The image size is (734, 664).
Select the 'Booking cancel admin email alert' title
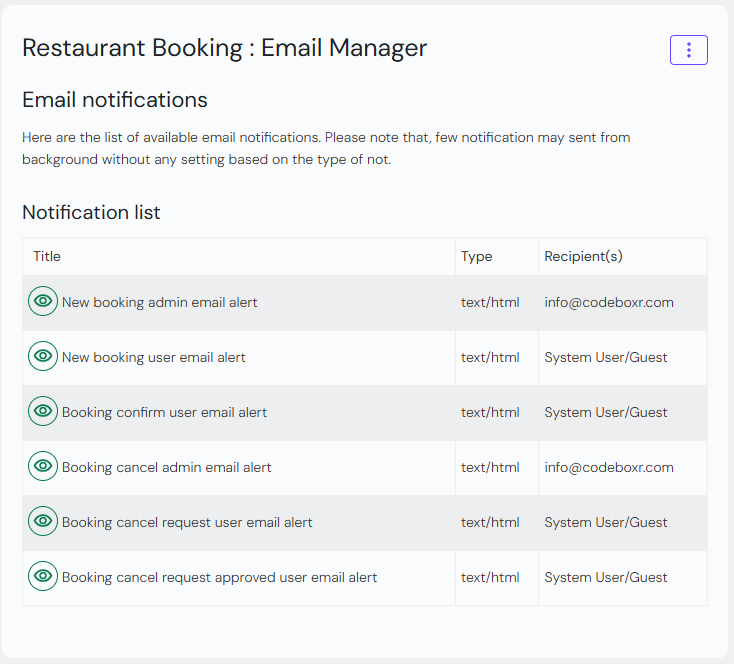click(x=167, y=467)
